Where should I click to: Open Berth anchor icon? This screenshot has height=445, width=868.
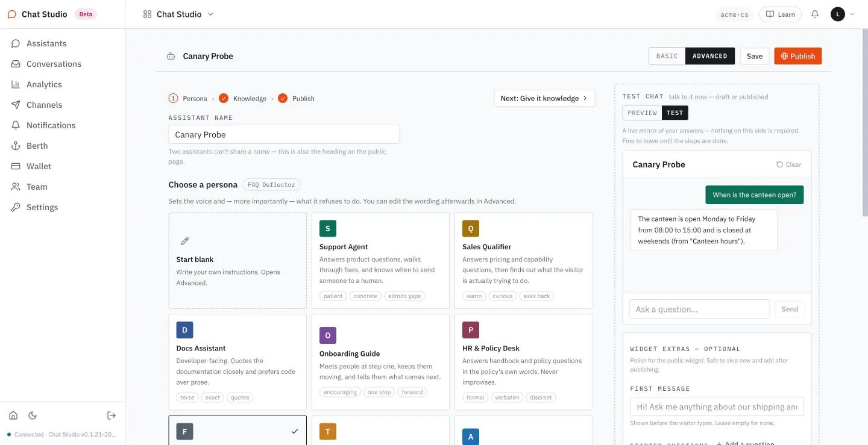(16, 146)
